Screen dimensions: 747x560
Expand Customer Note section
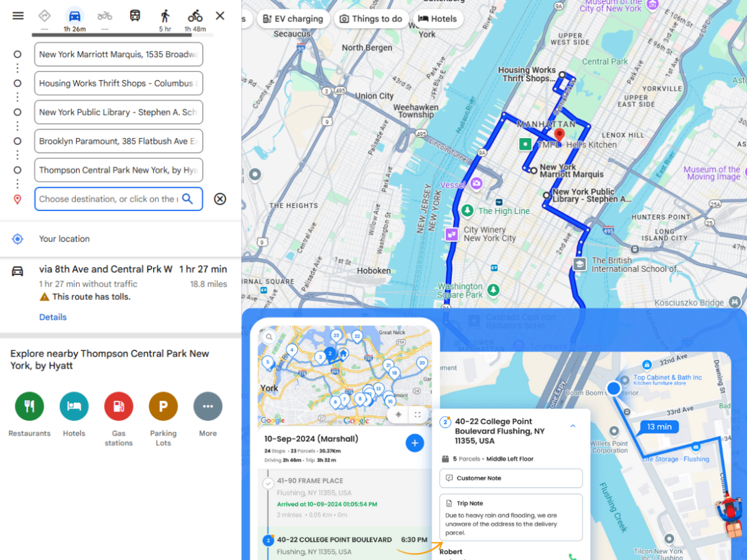(x=510, y=478)
